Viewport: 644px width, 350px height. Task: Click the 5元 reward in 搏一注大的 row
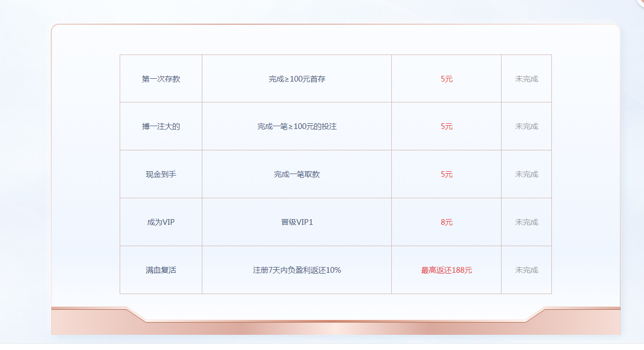(446, 127)
